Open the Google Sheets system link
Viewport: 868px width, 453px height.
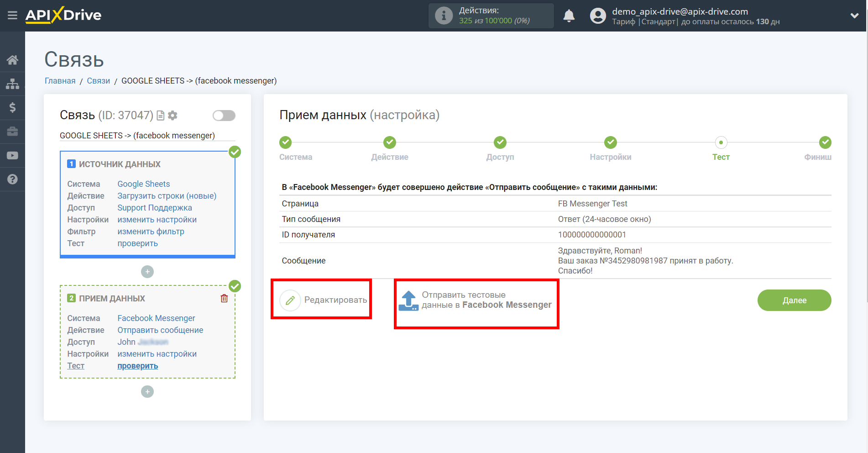144,184
